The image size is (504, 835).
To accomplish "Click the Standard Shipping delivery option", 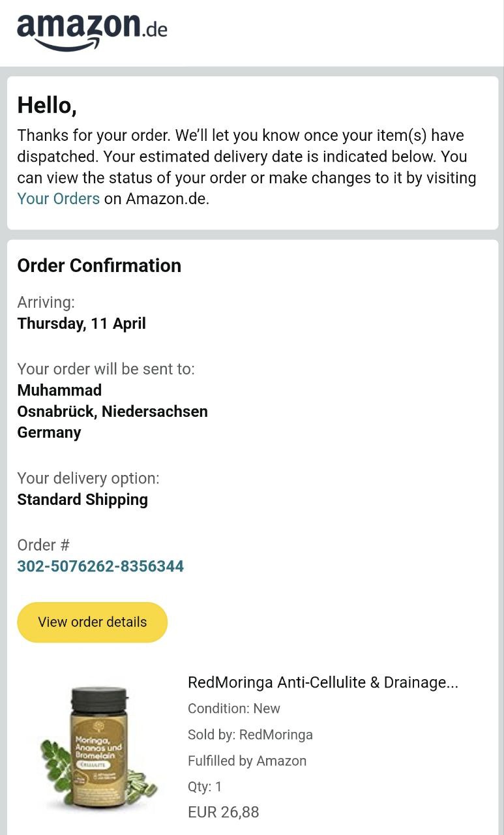I will [x=82, y=500].
